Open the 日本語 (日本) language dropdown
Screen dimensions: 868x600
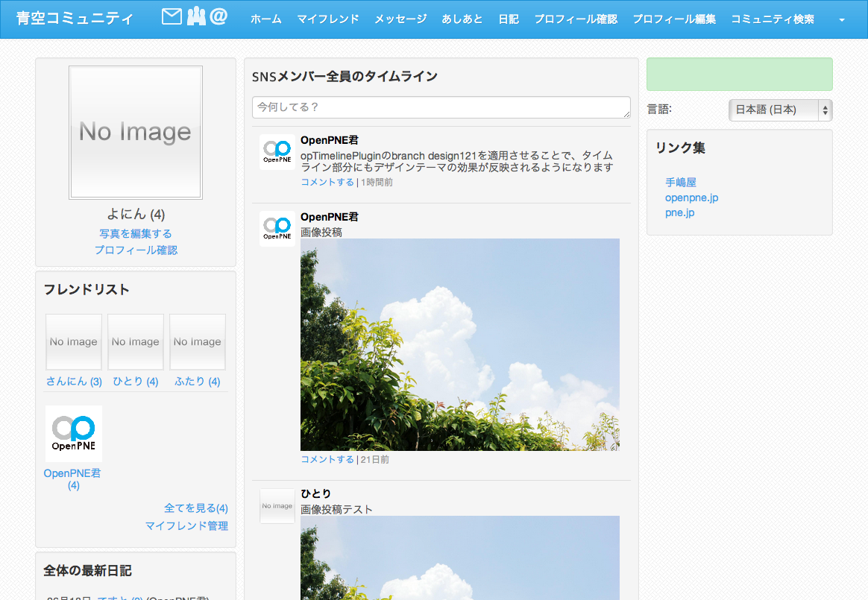pos(780,110)
